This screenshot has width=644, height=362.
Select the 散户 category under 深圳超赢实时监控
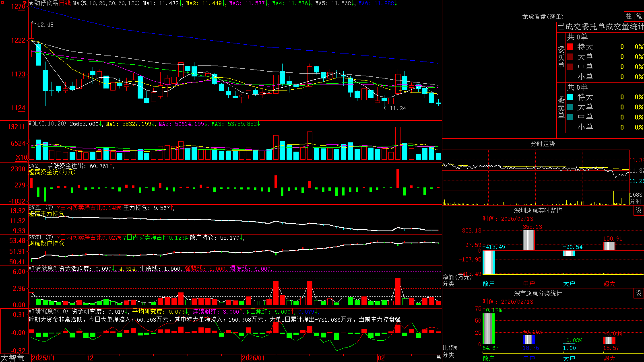click(489, 284)
